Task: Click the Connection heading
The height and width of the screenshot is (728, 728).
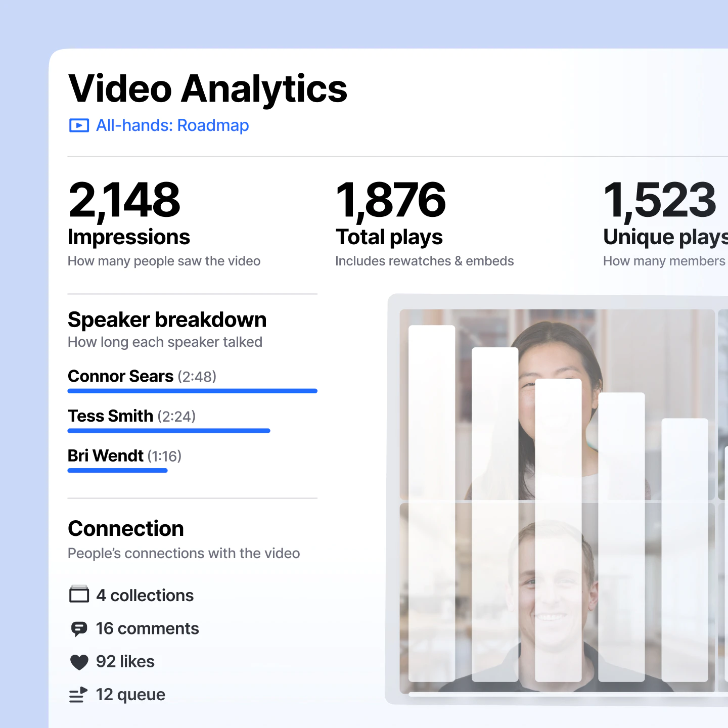Action: pyautogui.click(x=126, y=529)
